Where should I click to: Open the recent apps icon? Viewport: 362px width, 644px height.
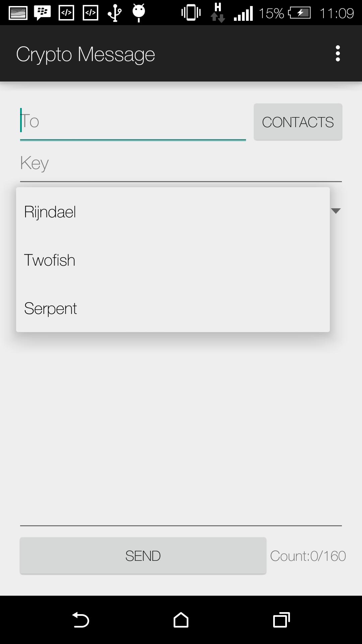(x=281, y=620)
